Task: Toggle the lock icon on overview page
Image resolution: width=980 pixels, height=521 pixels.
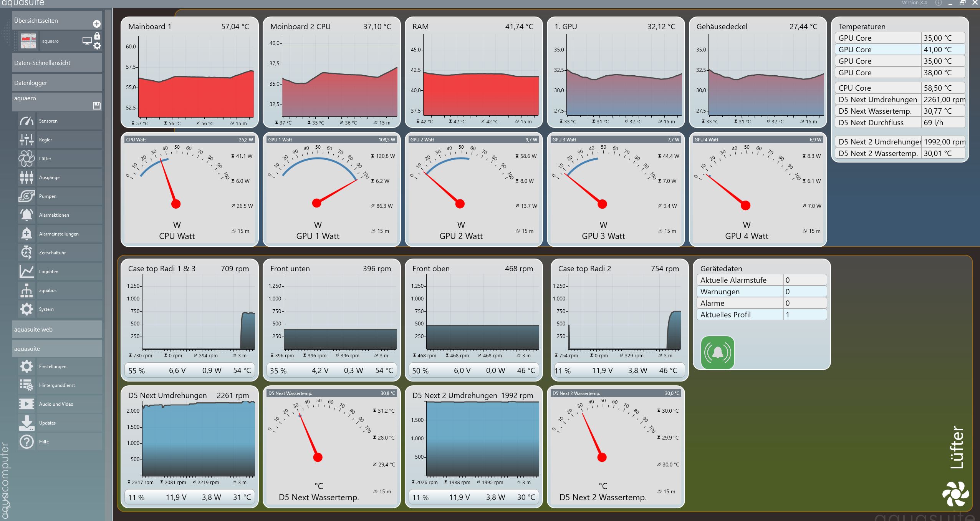Action: [97, 36]
